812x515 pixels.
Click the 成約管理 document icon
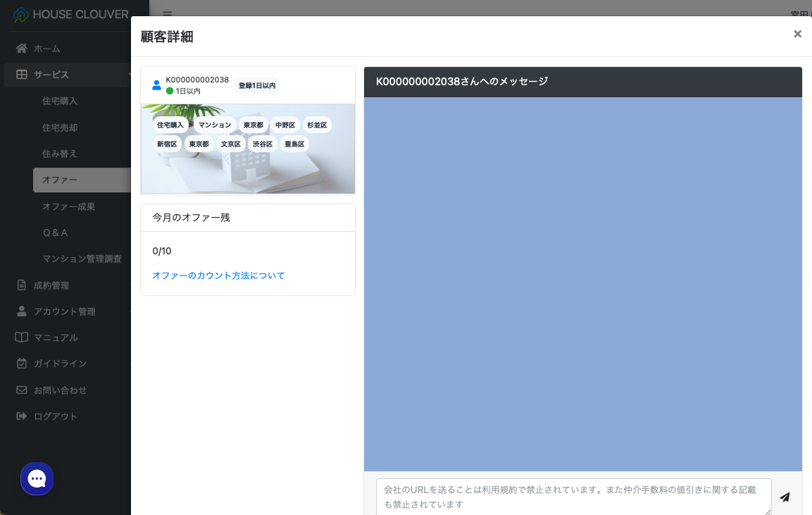[x=22, y=285]
